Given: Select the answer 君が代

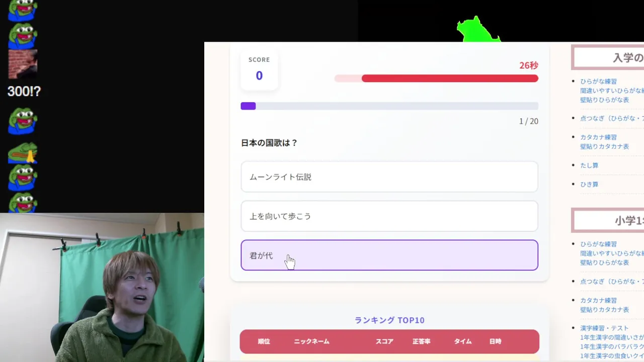Looking at the screenshot, I should [389, 255].
